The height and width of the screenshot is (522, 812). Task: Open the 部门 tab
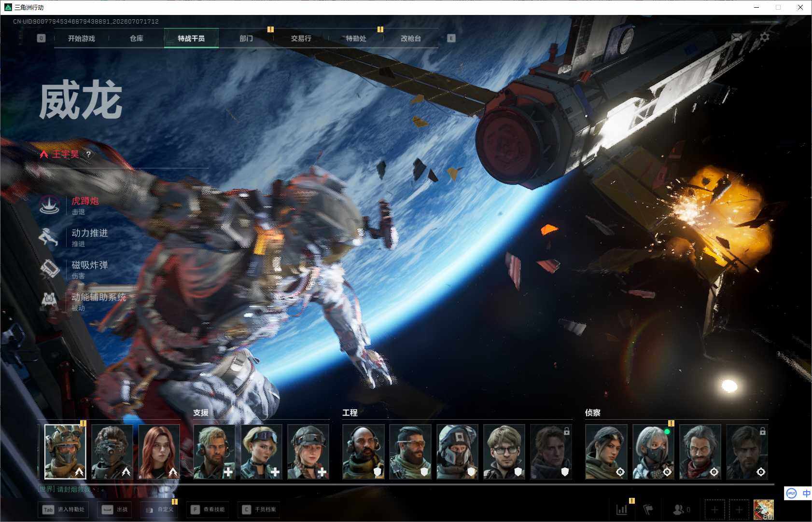pyautogui.click(x=246, y=39)
